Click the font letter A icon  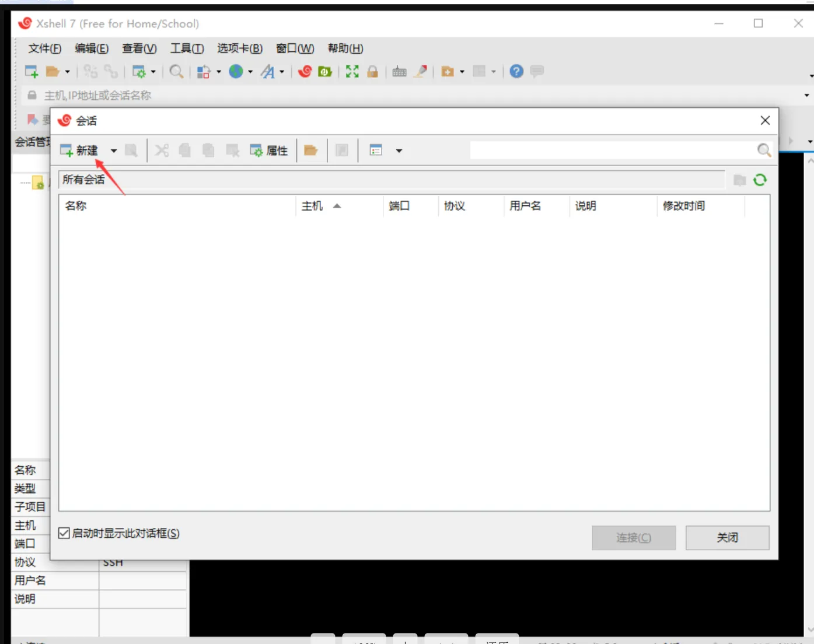[x=268, y=72]
